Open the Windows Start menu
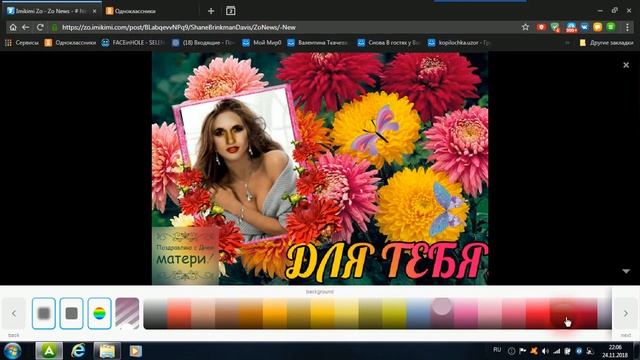Screen dimensions: 640x360 tap(12, 351)
